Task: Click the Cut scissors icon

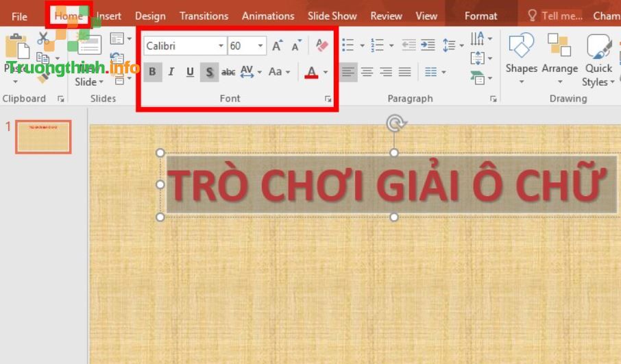Action: coord(42,38)
